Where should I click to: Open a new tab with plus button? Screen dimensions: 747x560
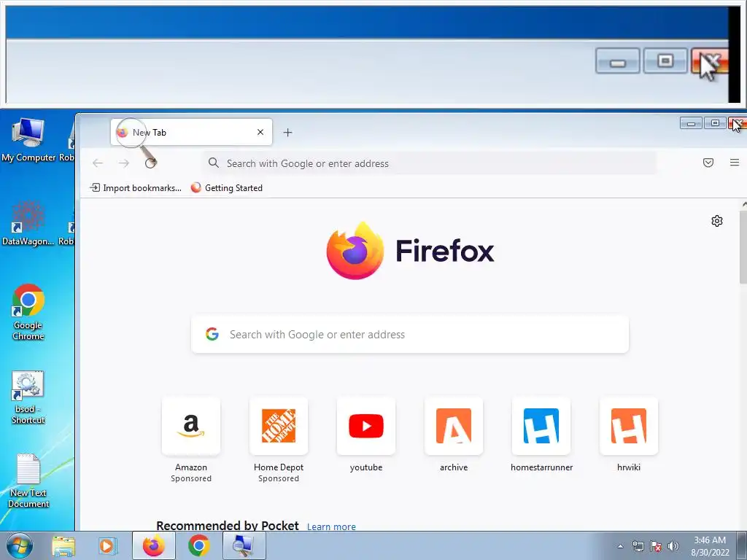[287, 133]
